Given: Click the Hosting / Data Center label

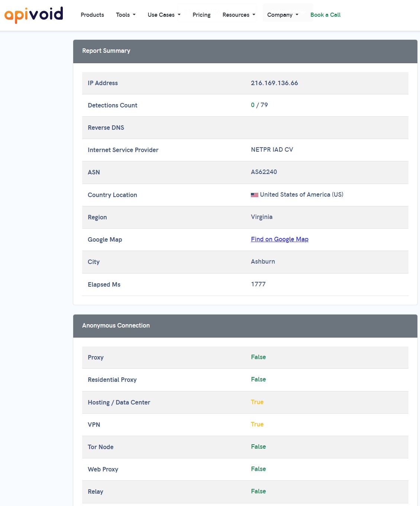Looking at the screenshot, I should [119, 402].
